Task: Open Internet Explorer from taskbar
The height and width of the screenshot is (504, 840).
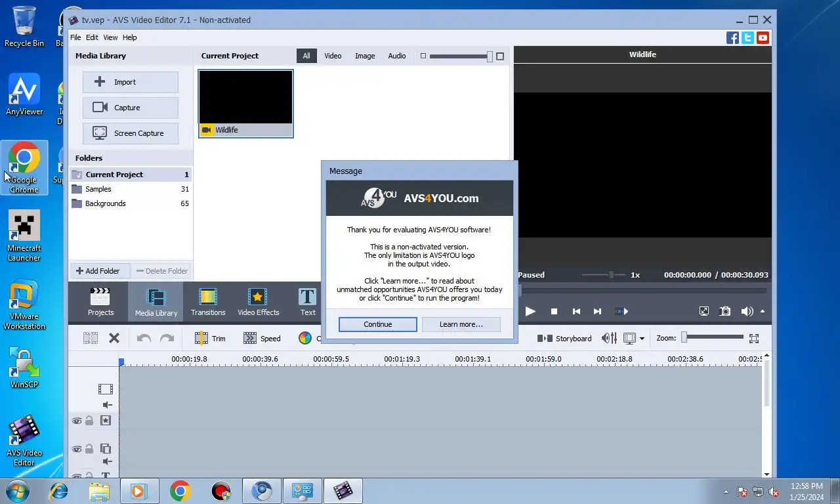Action: click(x=59, y=491)
